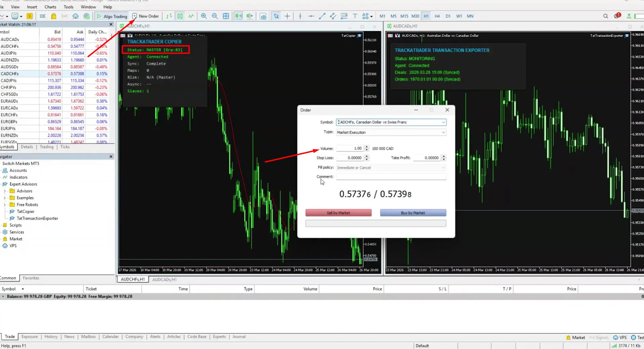The width and height of the screenshot is (644, 349).
Task: Open the IDE MetaEditor toolbar button
Action: [x=43, y=16]
